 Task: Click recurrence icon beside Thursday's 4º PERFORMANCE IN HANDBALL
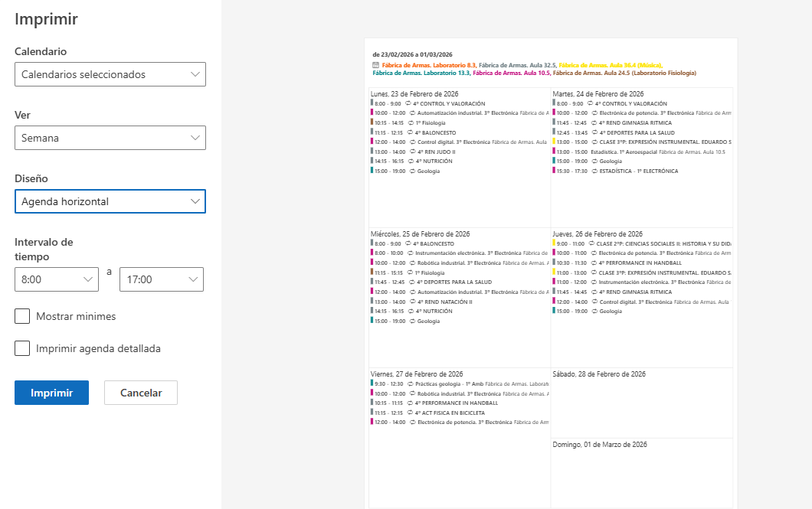593,263
